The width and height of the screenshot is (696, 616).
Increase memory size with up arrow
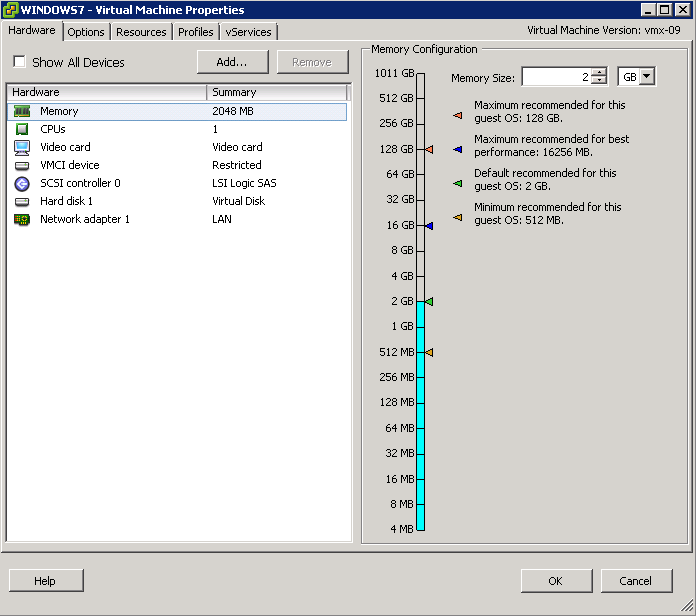click(598, 73)
